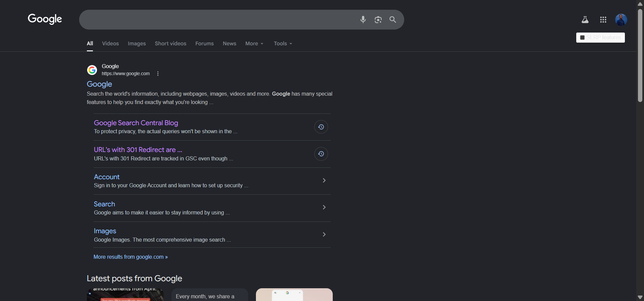The width and height of the screenshot is (644, 301).
Task: Open the Images sitelink title
Action: [105, 231]
